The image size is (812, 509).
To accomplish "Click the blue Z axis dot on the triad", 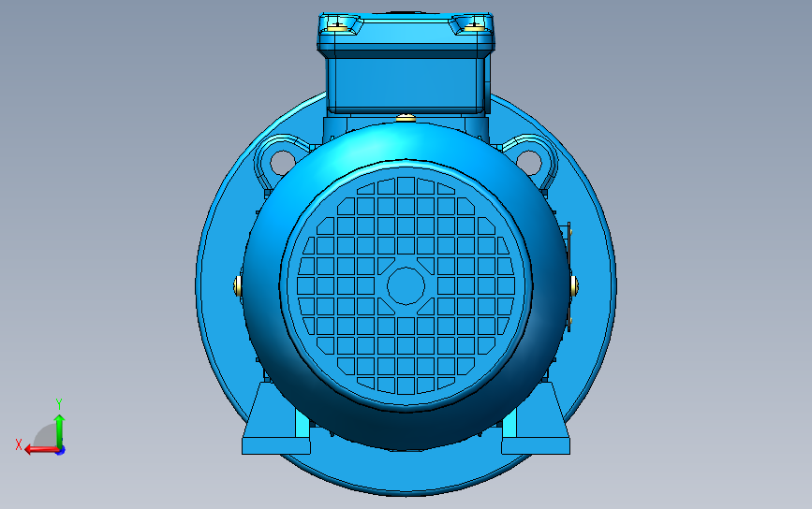I will coord(61,451).
